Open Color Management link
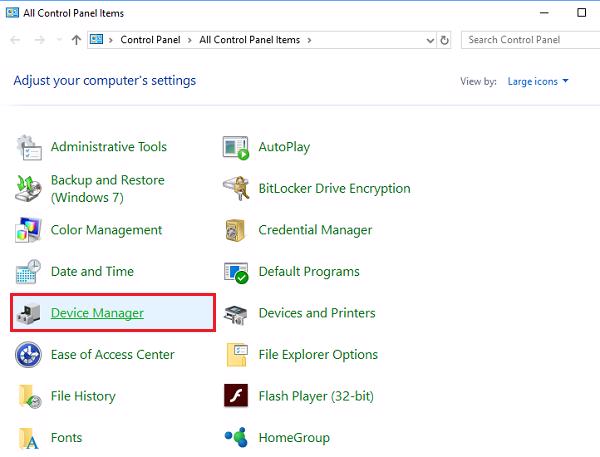600x457 pixels. tap(106, 230)
